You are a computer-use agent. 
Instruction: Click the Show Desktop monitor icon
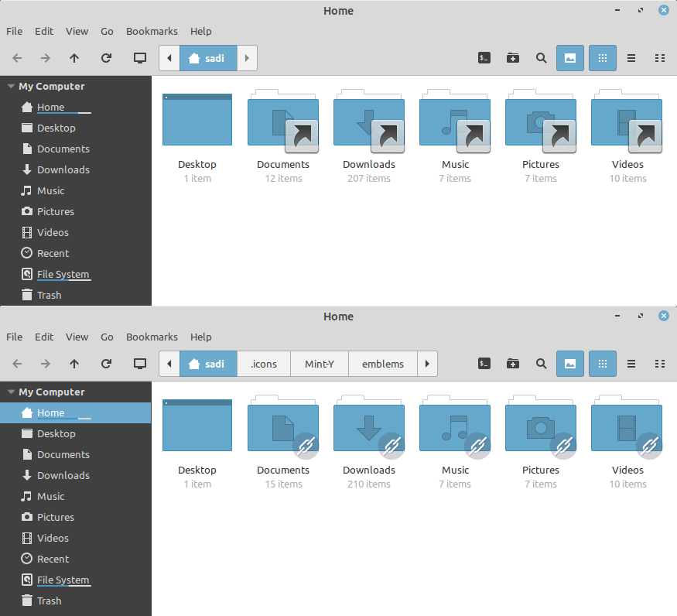point(140,58)
